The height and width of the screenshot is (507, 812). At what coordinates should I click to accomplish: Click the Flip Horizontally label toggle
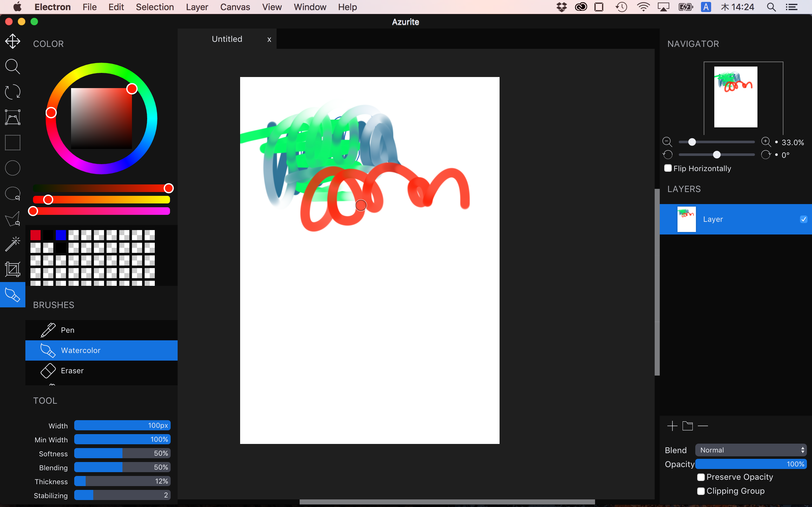click(x=702, y=169)
